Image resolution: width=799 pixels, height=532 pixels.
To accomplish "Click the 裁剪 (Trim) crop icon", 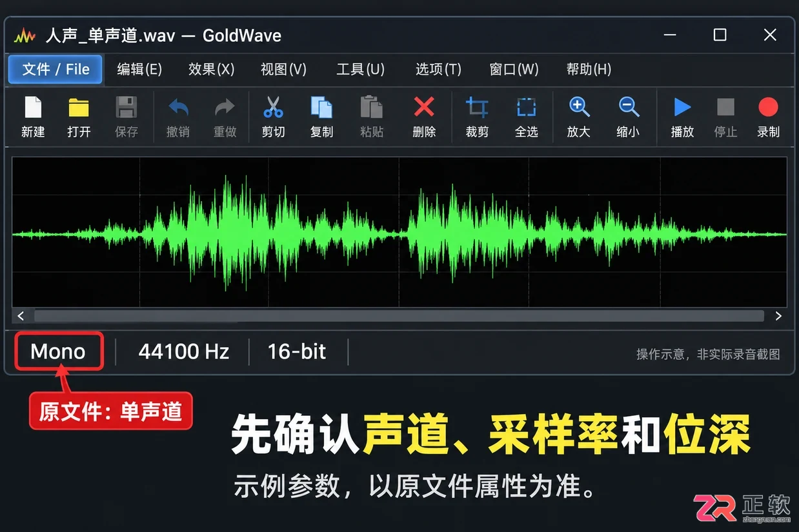I will pos(477,107).
